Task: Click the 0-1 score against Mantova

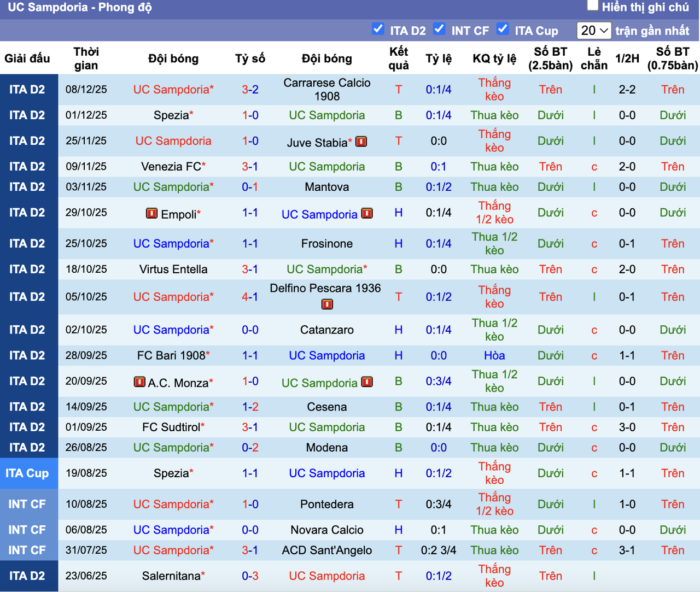Action: click(250, 187)
